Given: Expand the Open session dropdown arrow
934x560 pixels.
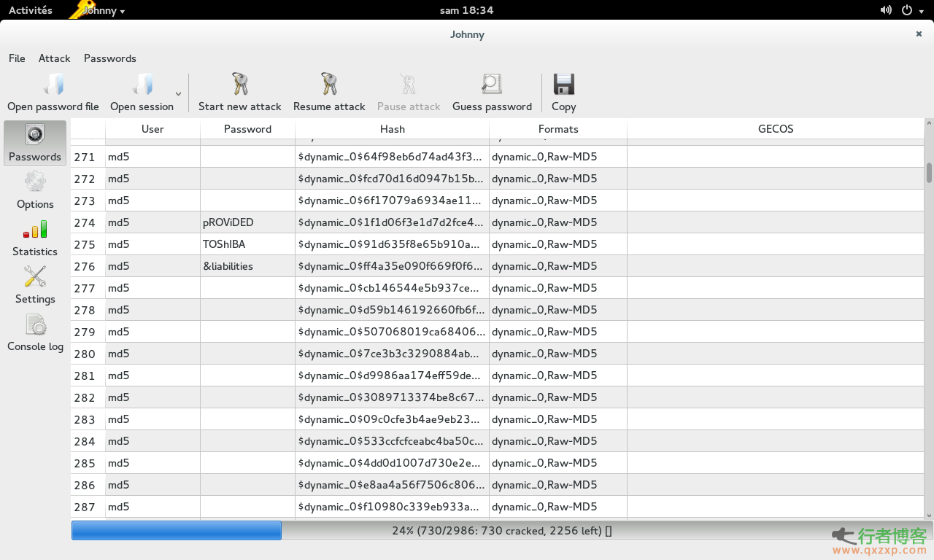Looking at the screenshot, I should pyautogui.click(x=178, y=93).
